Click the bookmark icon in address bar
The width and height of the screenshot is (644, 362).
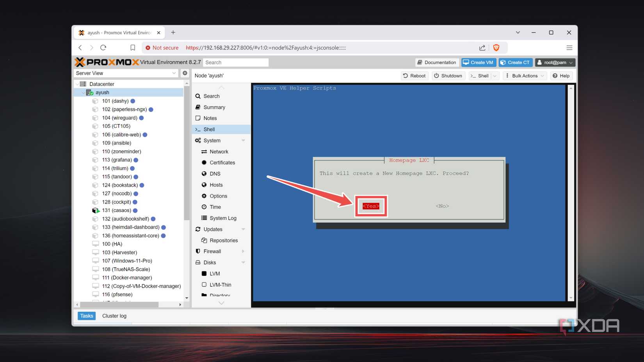point(133,48)
